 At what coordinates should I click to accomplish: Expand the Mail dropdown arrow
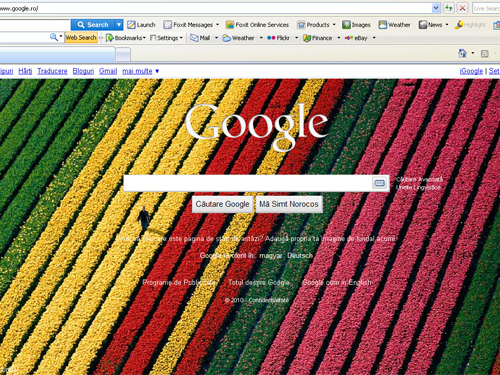tap(216, 38)
